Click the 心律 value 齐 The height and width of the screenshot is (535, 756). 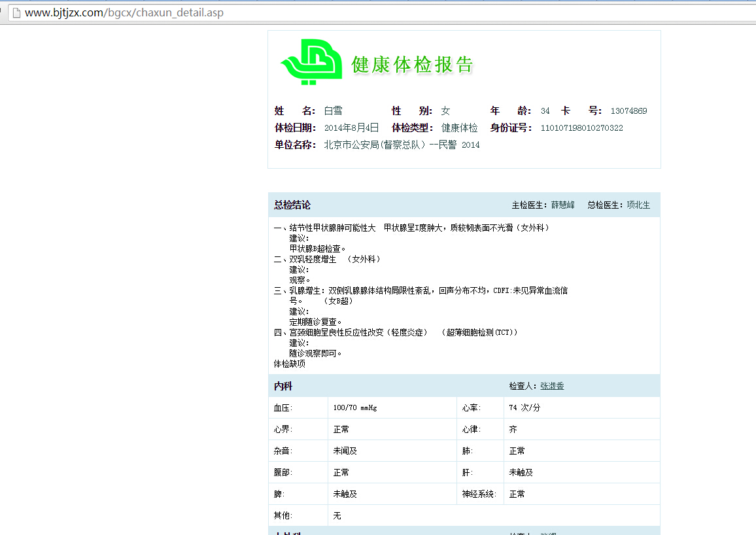coord(513,429)
